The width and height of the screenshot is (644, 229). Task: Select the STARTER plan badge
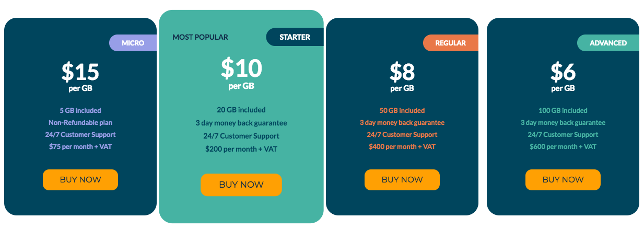295,37
